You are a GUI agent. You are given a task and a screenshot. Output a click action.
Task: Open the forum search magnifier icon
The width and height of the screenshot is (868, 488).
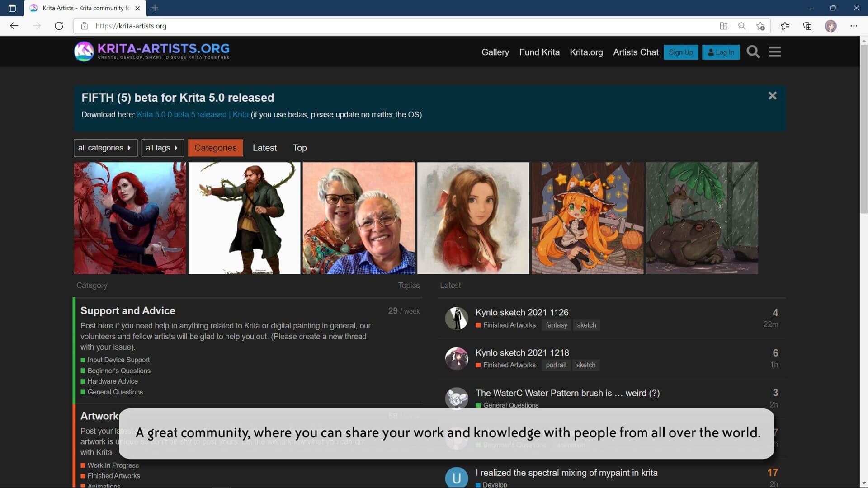(x=753, y=52)
